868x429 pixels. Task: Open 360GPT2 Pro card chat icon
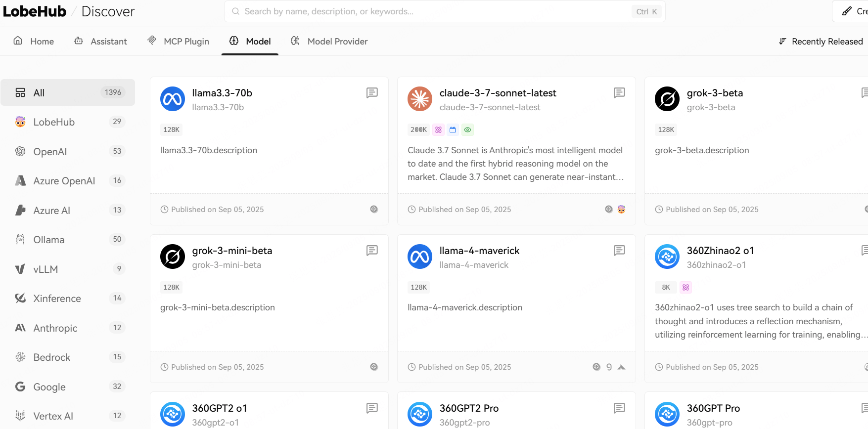[619, 408]
